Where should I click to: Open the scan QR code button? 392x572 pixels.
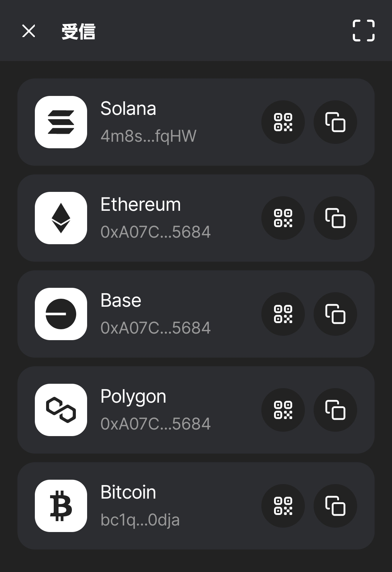point(363,31)
